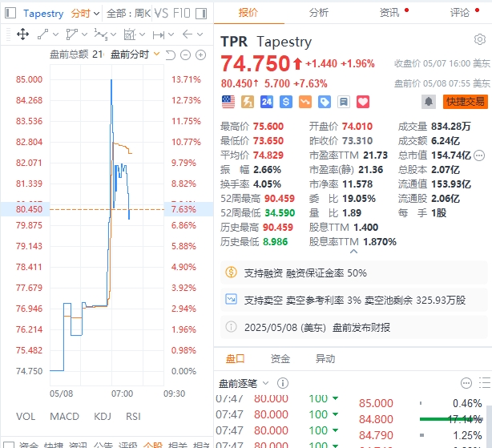492x448 pixels.
Task: Zoom out chart with minus icon
Action: click(x=185, y=55)
